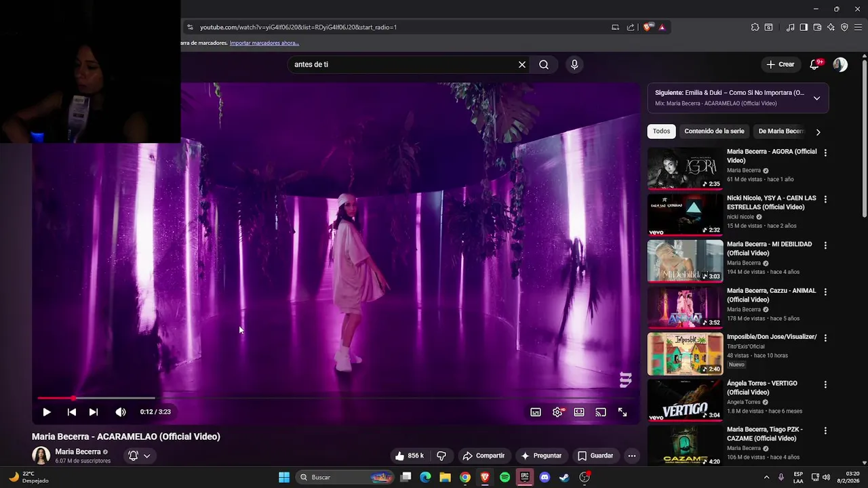
Task: Open Imposible/Don Jose/Visualizer thumbnail
Action: pos(685,354)
